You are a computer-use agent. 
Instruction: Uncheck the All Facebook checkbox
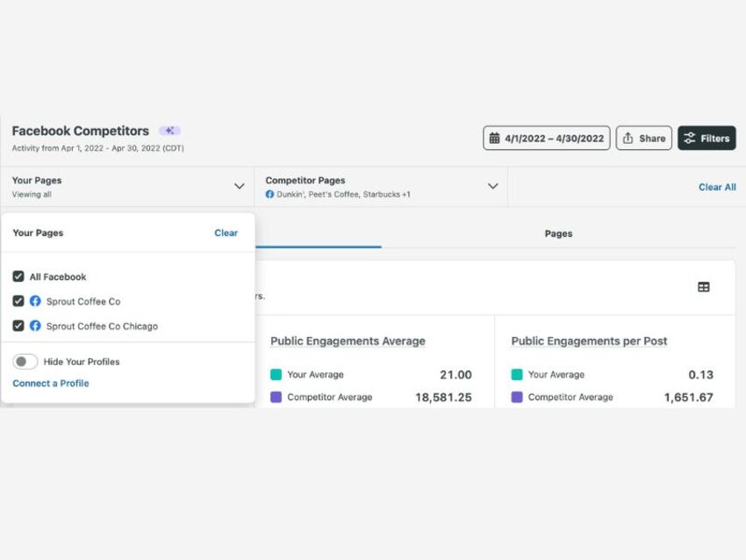[18, 276]
